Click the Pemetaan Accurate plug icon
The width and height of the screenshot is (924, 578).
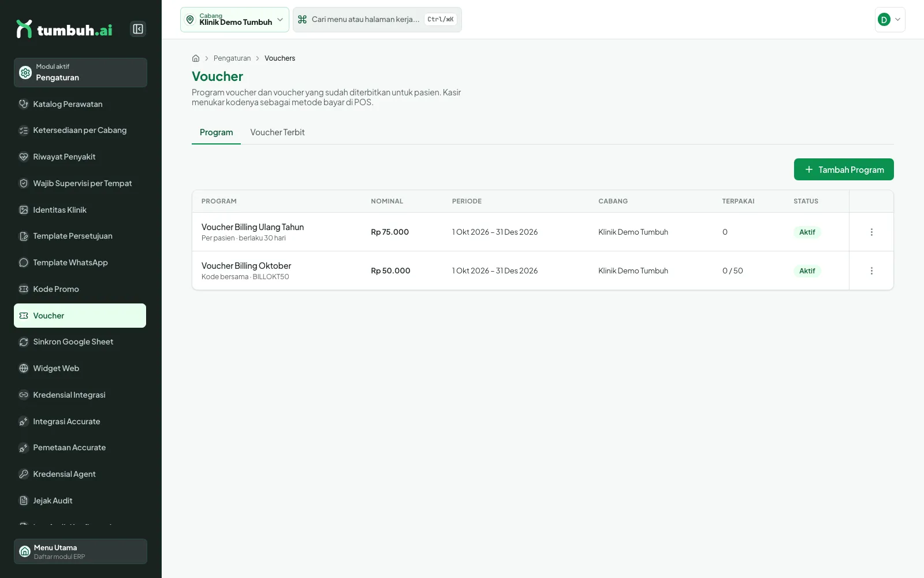pyautogui.click(x=24, y=447)
